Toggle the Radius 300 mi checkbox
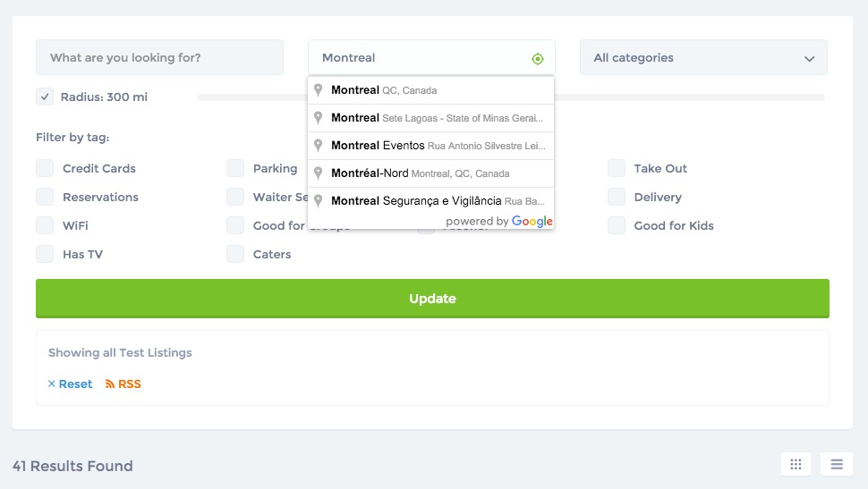Viewport: 868px width, 489px height. [45, 97]
